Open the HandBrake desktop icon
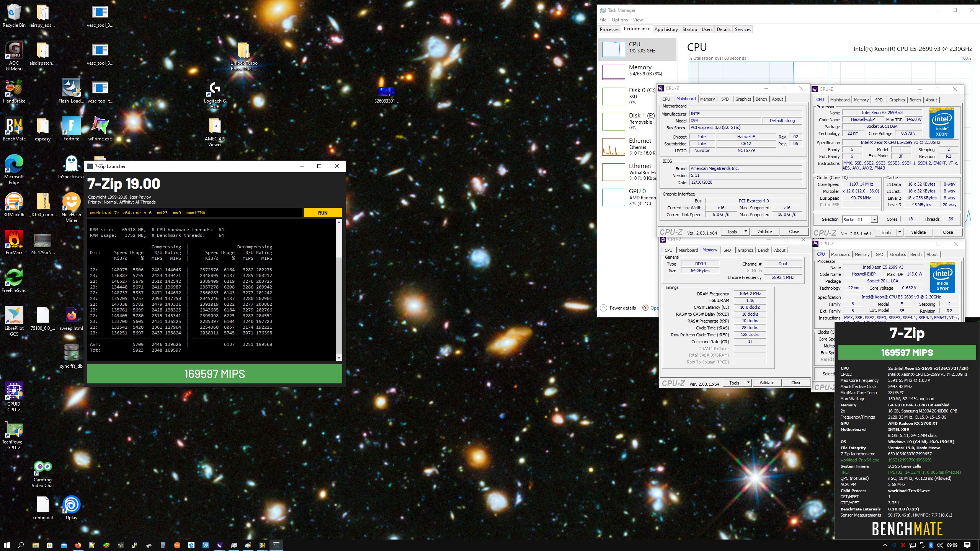The image size is (980, 551). click(14, 91)
